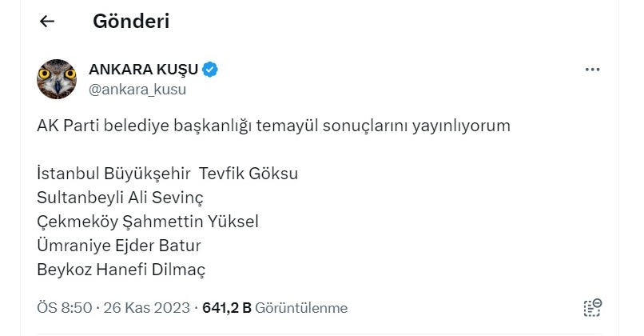Click the Beykoz Hanefi Dilmaç line

121,270
